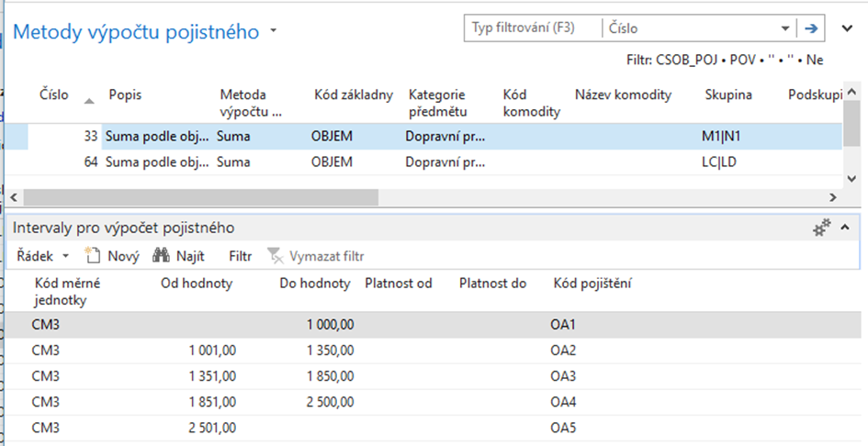Click the sort arrow next to Číslo column
The height and width of the screenshot is (446, 868).
pos(89,100)
